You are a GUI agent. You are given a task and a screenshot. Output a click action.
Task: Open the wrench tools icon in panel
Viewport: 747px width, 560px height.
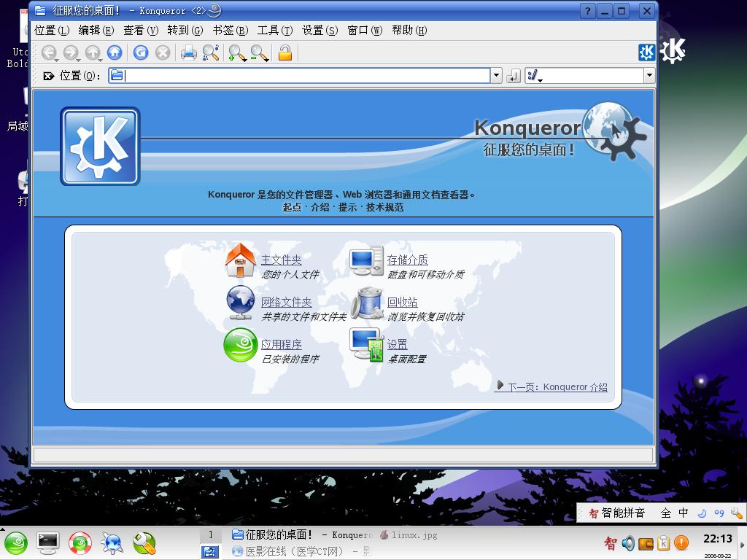pyautogui.click(x=144, y=543)
